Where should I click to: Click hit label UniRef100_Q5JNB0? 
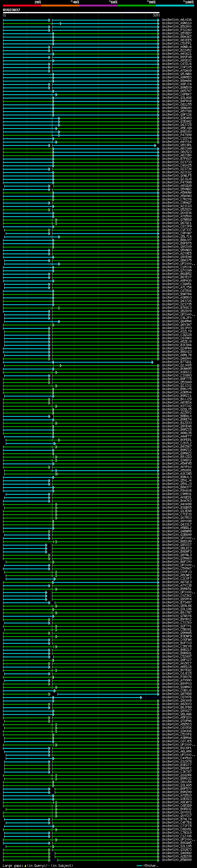pos(177,74)
